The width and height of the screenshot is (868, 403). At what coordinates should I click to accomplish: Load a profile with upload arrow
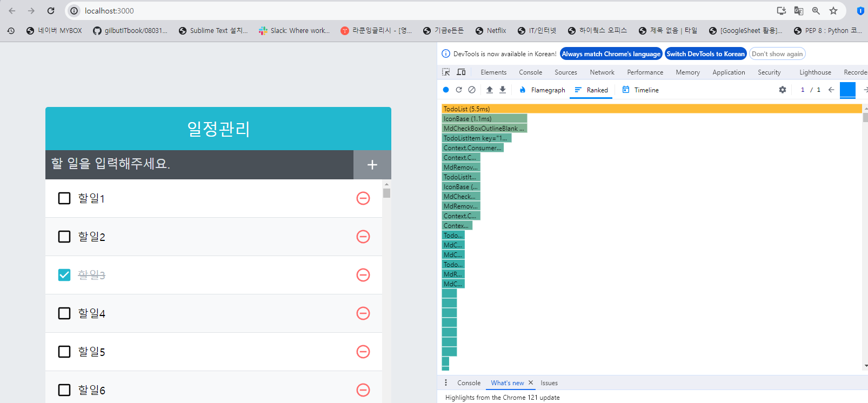click(x=490, y=90)
